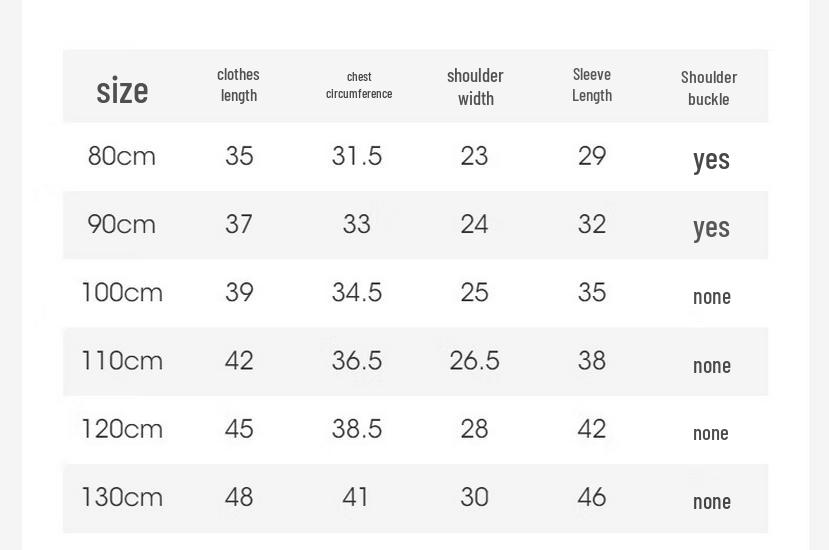Select sleeve length value 46
The height and width of the screenshot is (550, 829).
[x=592, y=497]
